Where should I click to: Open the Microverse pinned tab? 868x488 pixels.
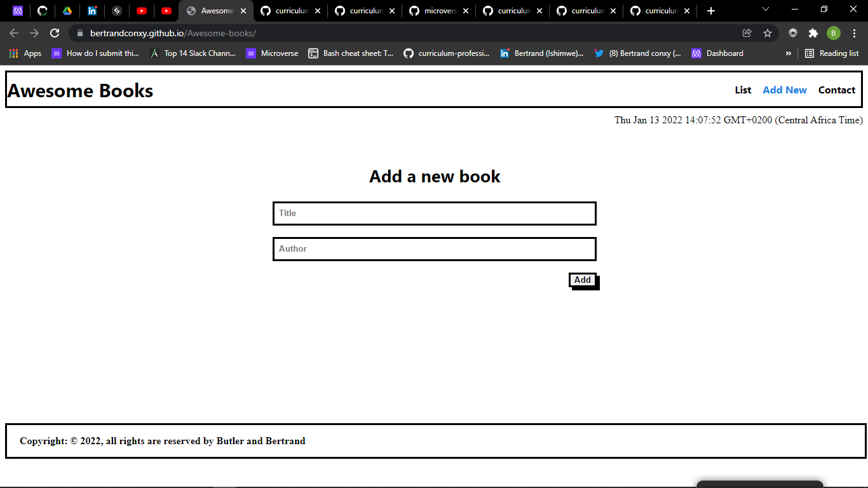point(18,11)
